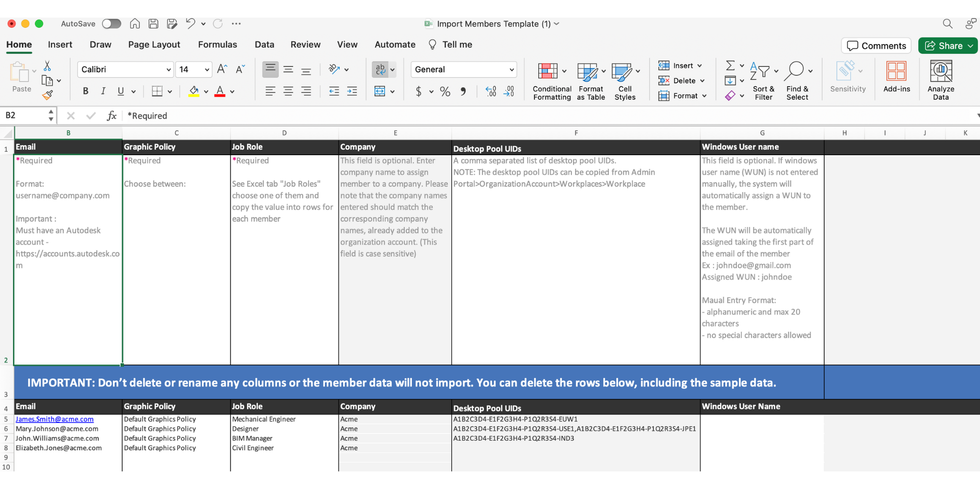Viewport: 980px width, 489px height.
Task: Open the Sort & Filter menu
Action: click(764, 80)
